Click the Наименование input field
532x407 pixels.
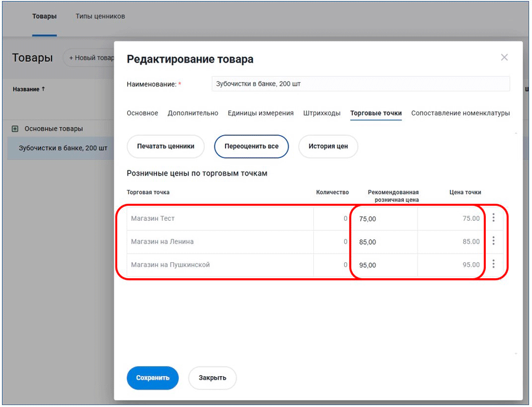point(360,84)
